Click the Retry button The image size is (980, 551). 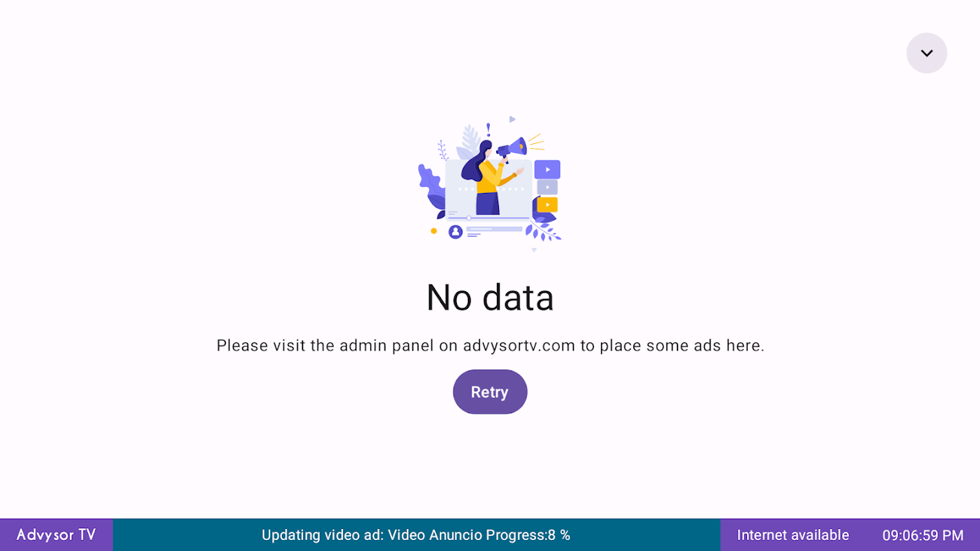point(490,392)
